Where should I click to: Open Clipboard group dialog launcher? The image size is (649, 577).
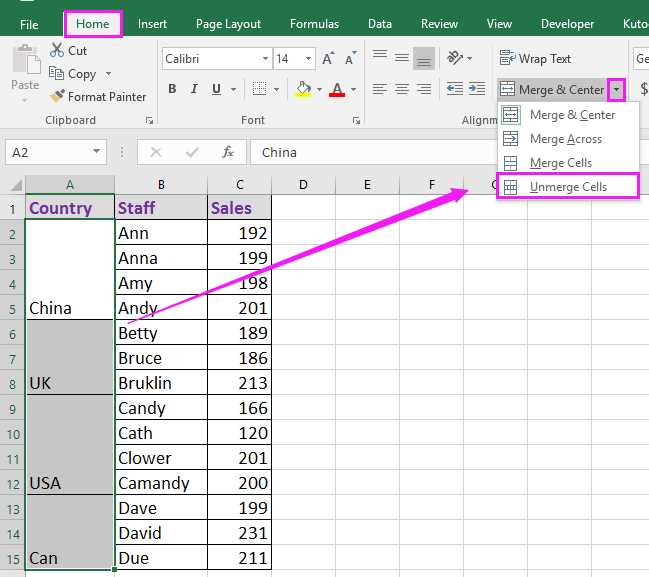coord(149,120)
